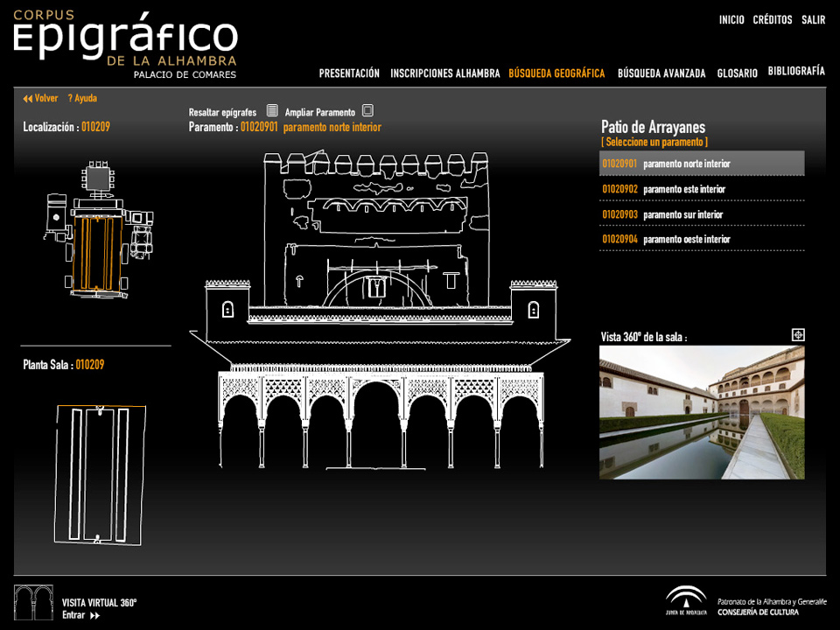Screen dimensions: 840x630
Task: Click the Corpus Epigráfico logo
Action: click(x=125, y=45)
